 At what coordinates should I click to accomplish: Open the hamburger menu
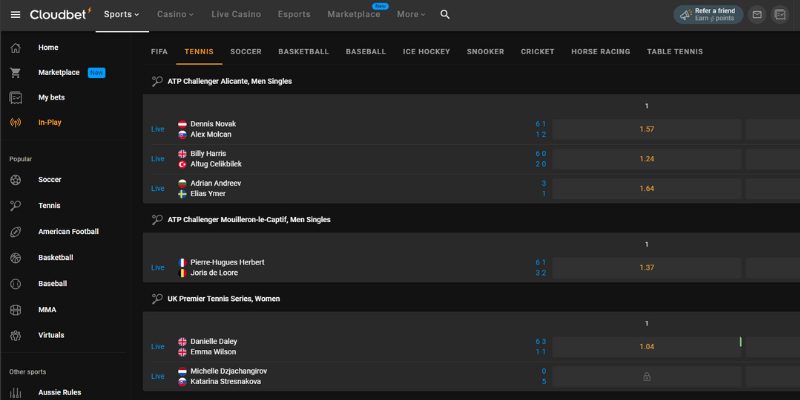click(15, 15)
